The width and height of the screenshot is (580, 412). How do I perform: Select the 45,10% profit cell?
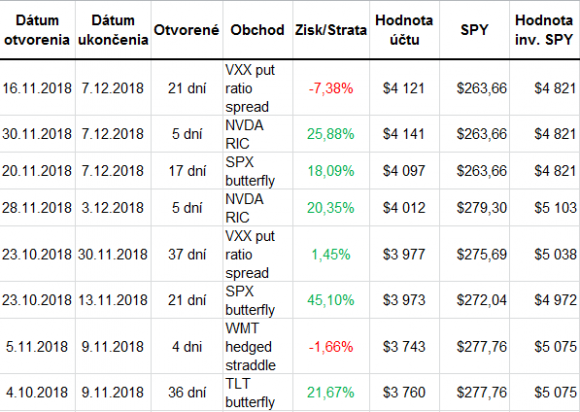point(331,300)
